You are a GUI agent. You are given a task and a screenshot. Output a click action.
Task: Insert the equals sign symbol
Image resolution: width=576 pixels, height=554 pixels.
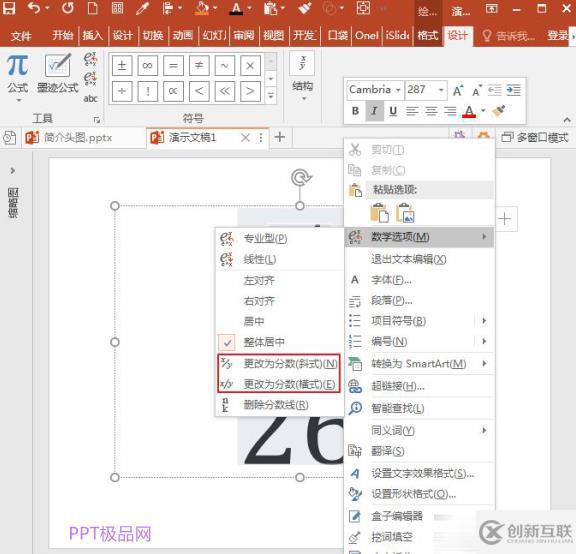click(173, 65)
